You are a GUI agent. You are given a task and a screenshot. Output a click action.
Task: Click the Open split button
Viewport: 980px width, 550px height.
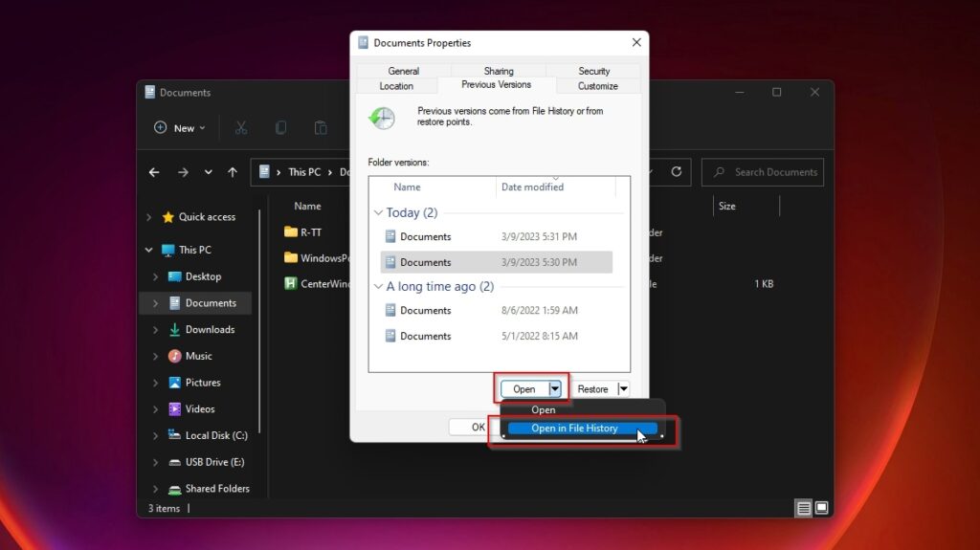click(524, 388)
